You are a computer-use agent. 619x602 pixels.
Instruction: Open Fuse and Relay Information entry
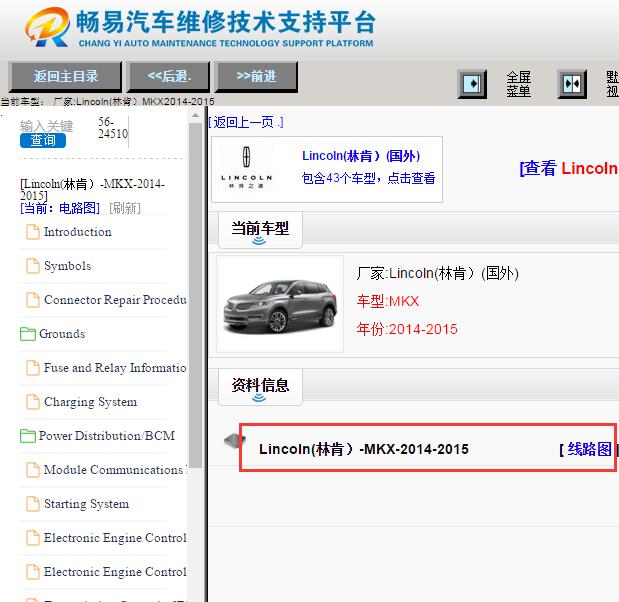pyautogui.click(x=115, y=368)
